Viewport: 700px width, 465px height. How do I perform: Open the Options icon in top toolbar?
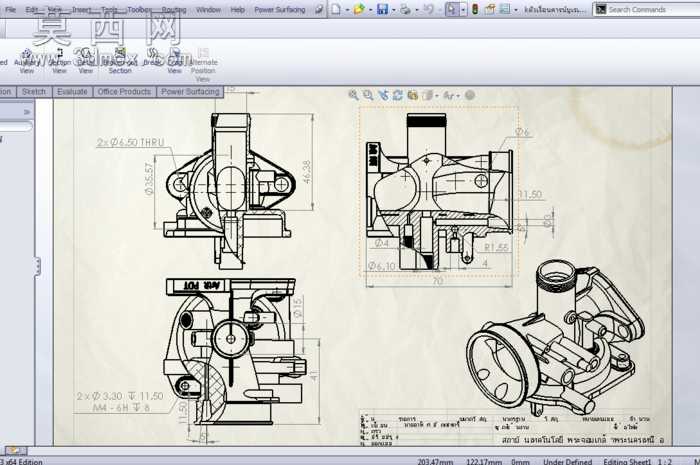[x=505, y=9]
